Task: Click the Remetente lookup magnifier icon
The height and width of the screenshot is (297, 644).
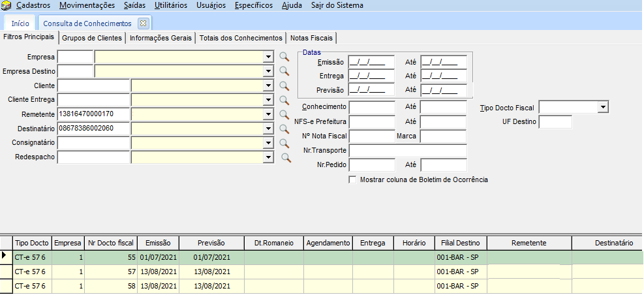Action: [x=284, y=114]
